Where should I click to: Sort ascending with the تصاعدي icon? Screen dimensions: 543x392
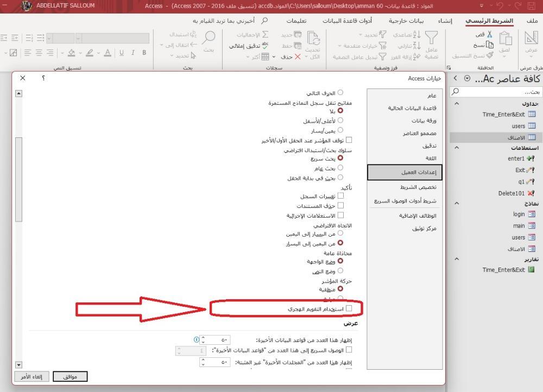click(x=417, y=34)
